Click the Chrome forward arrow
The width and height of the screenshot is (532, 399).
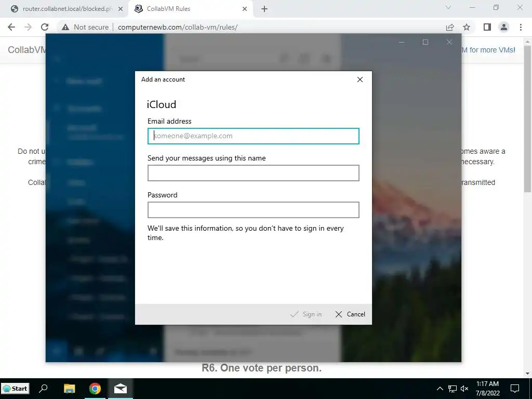[28, 27]
